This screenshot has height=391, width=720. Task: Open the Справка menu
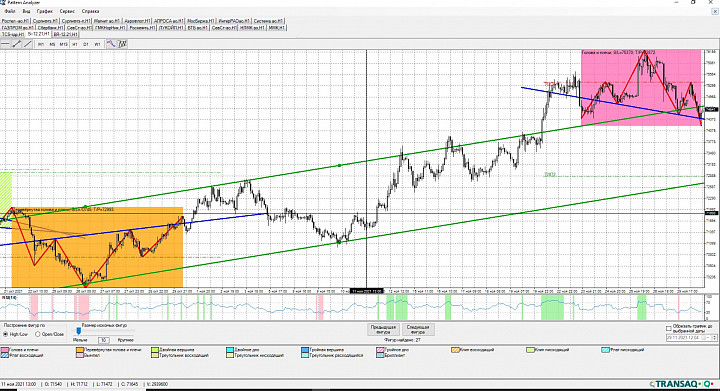pos(90,11)
